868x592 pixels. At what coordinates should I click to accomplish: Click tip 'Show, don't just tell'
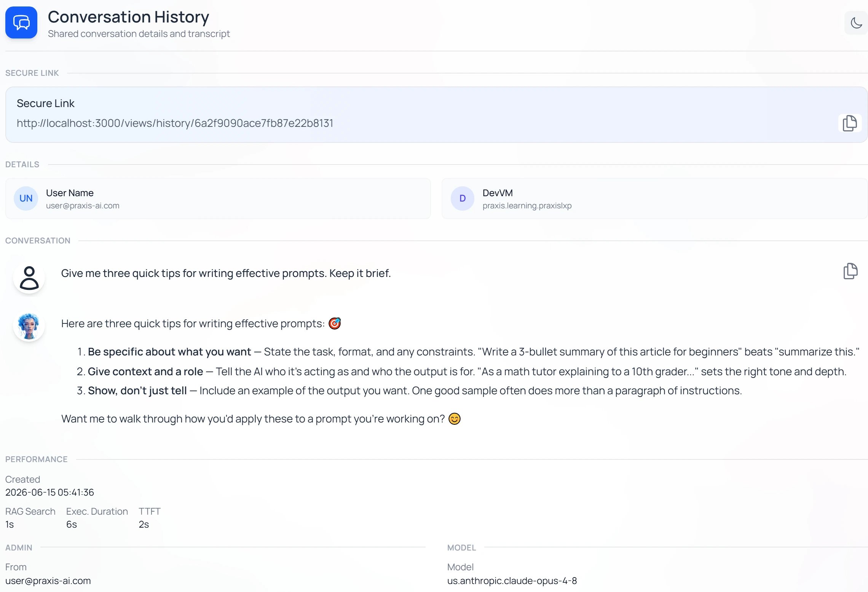137,391
